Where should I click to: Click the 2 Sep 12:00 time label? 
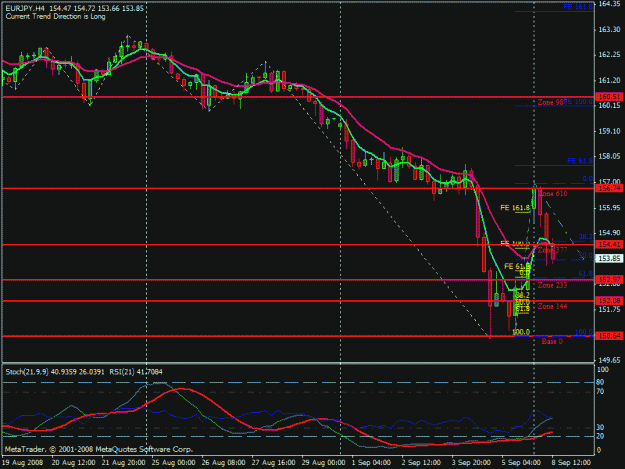[x=421, y=463]
